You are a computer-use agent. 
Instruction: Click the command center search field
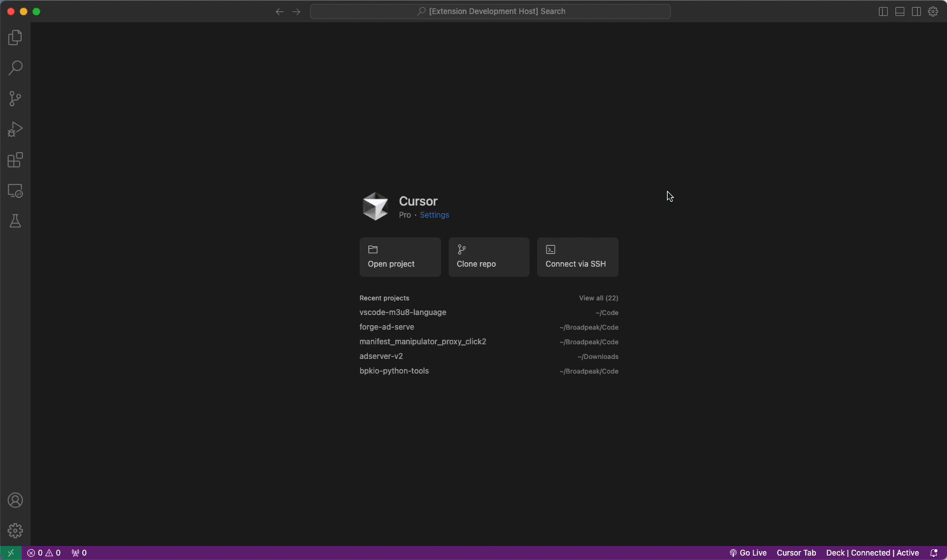(490, 11)
